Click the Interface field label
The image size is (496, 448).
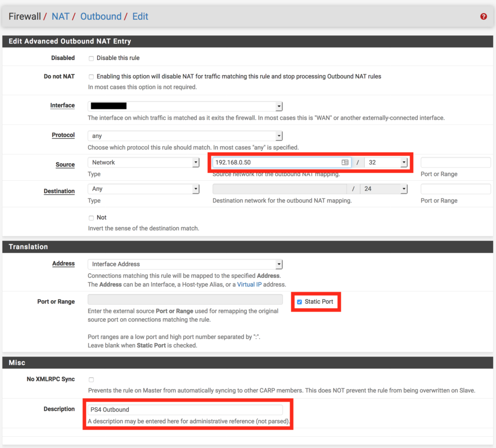(62, 106)
